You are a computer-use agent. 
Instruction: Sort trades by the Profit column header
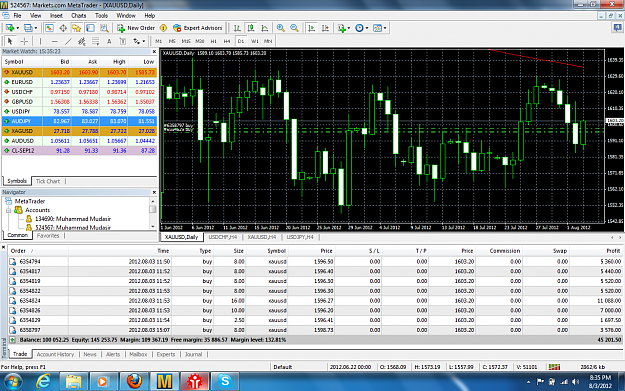(x=613, y=251)
